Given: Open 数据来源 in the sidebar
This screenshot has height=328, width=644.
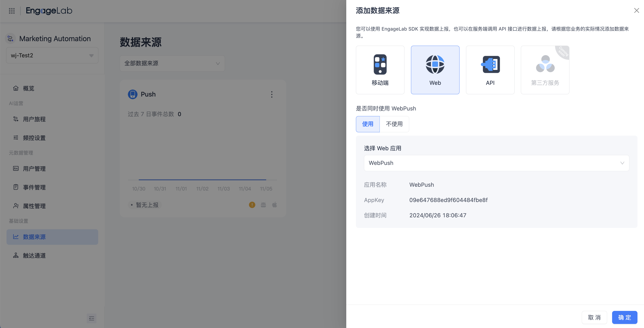Looking at the screenshot, I should coord(52,237).
